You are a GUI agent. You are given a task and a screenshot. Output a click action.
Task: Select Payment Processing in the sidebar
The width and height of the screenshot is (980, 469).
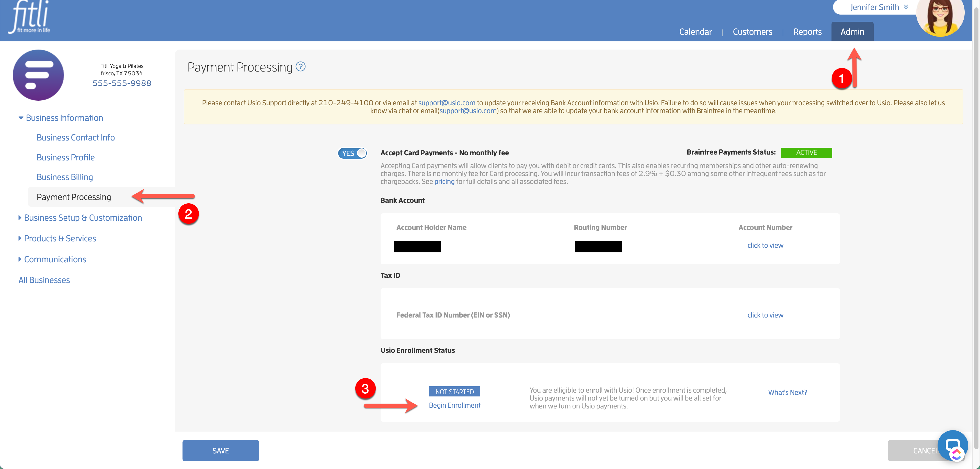pyautogui.click(x=74, y=197)
